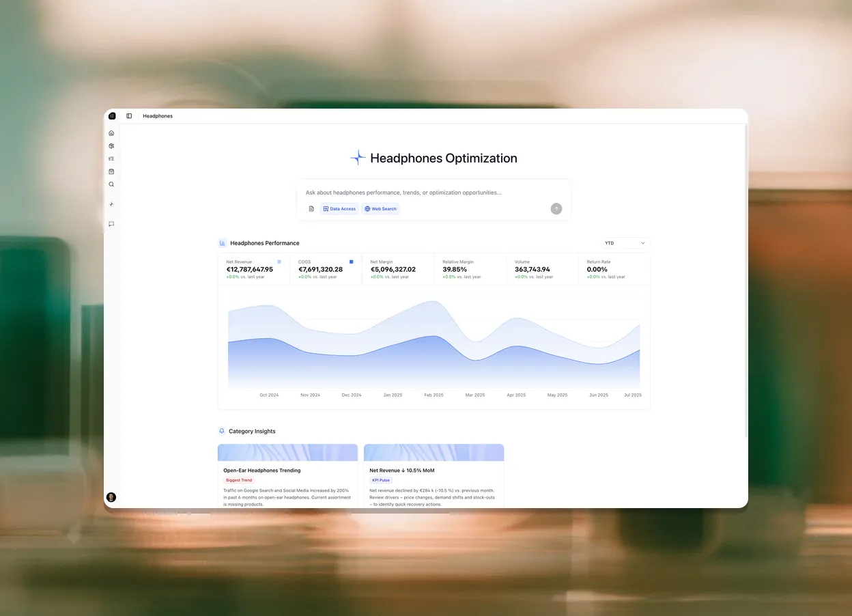The image size is (852, 616).
Task: Click the KPI Pulse tag
Action: [381, 480]
